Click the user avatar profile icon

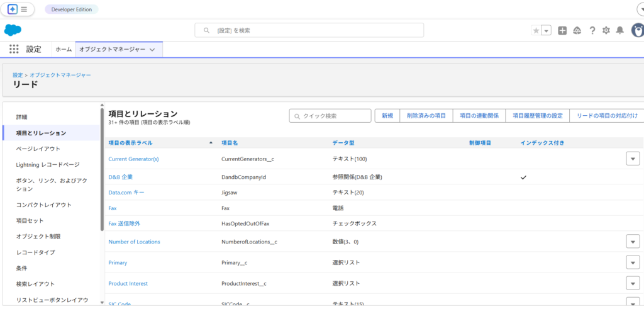[637, 30]
